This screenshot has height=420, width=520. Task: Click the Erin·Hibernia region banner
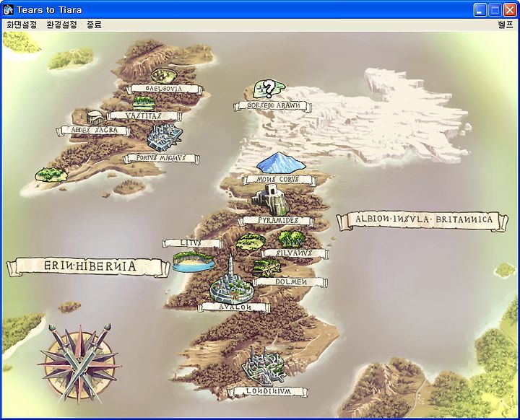click(89, 266)
